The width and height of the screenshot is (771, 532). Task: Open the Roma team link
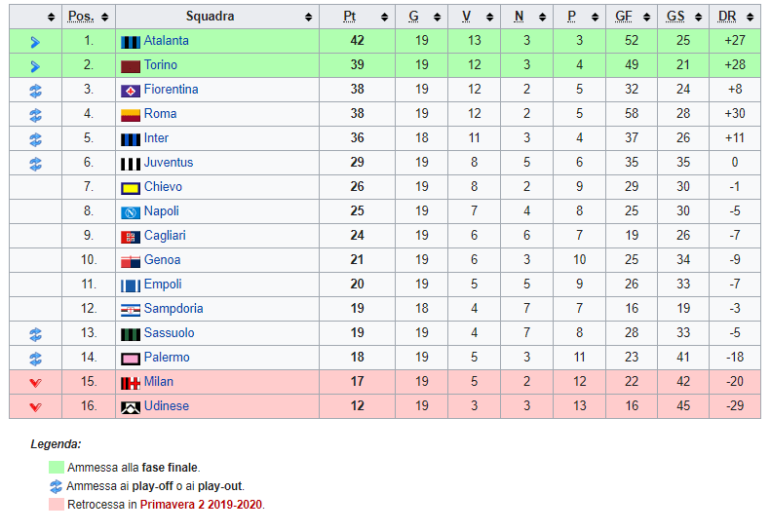point(160,114)
